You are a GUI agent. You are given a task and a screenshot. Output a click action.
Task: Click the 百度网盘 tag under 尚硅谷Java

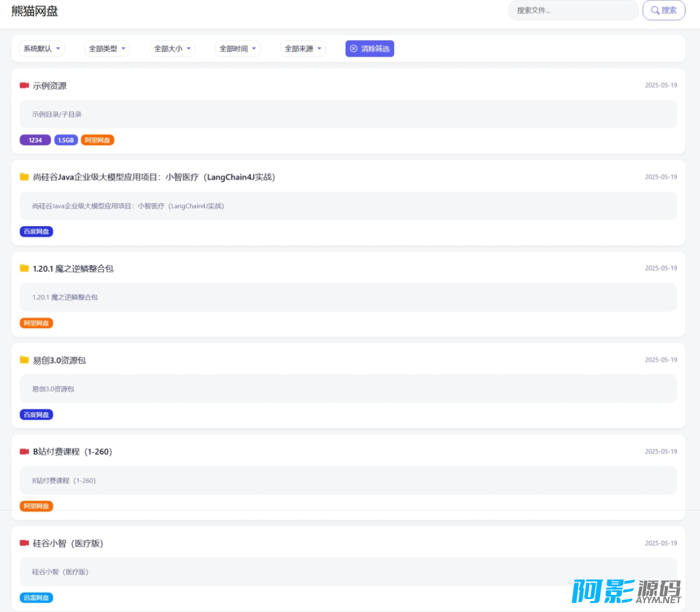click(x=36, y=232)
